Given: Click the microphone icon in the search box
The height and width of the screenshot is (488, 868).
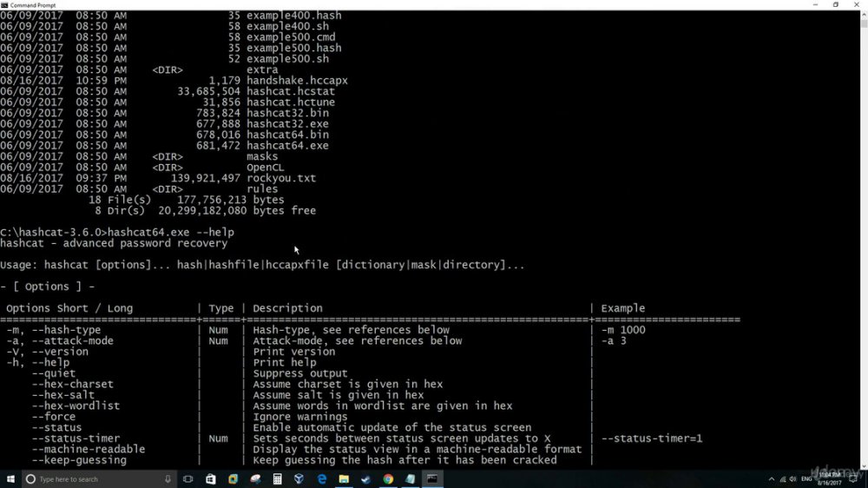Looking at the screenshot, I should tap(168, 479).
